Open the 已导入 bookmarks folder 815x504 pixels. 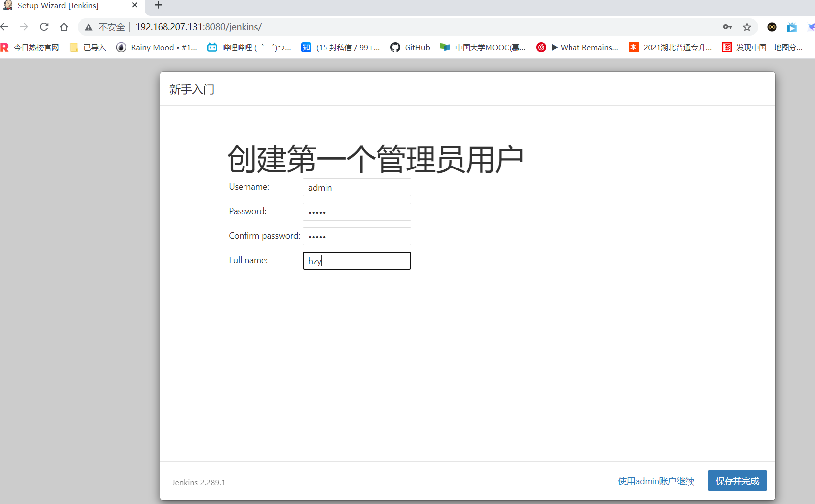[88, 47]
